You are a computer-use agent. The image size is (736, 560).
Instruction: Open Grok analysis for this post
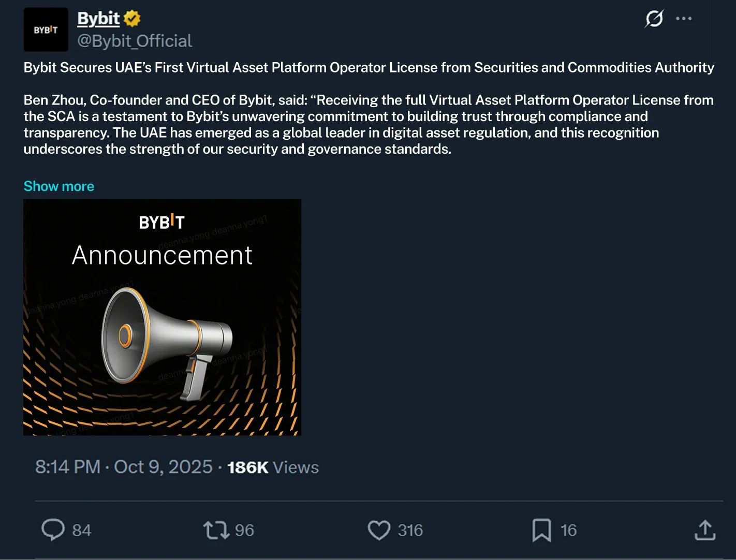tap(653, 18)
